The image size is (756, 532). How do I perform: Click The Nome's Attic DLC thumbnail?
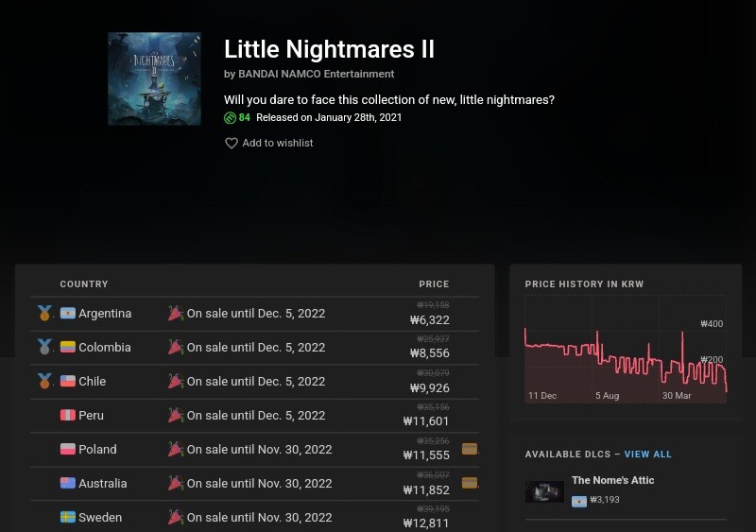coord(544,491)
